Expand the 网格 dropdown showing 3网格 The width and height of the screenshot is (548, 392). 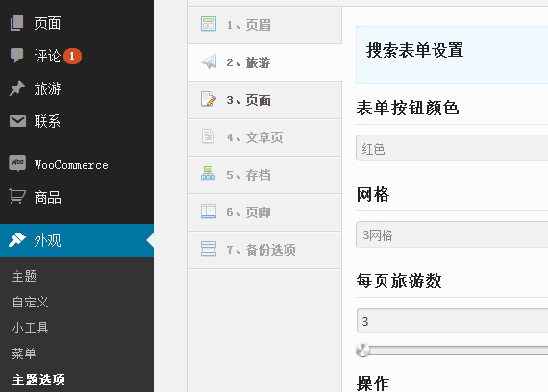452,234
